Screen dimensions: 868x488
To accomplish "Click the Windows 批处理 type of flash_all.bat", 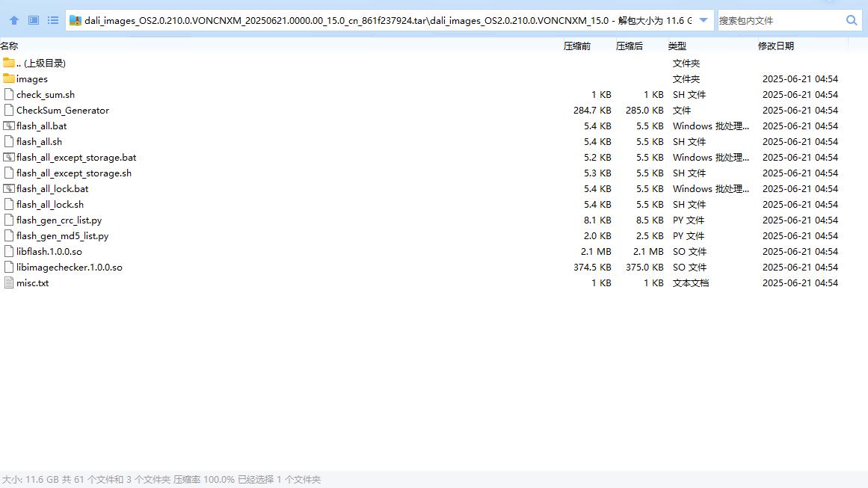I will [x=711, y=126].
